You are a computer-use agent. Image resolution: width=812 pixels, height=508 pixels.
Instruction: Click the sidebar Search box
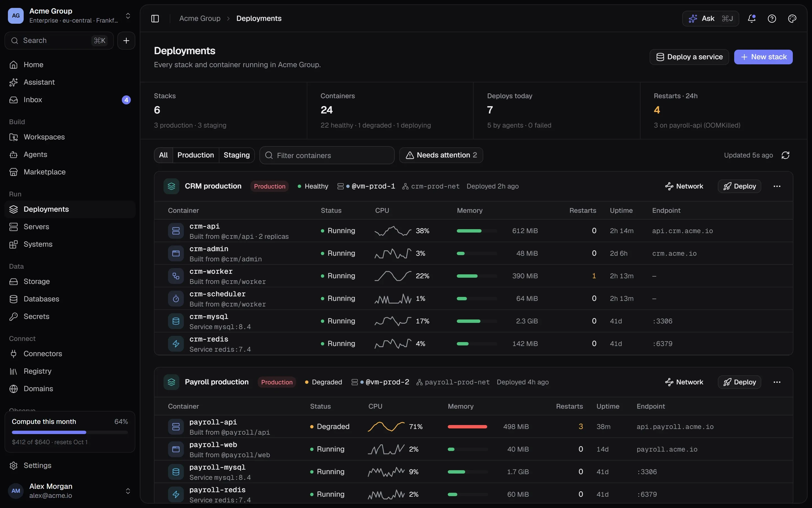click(x=59, y=41)
